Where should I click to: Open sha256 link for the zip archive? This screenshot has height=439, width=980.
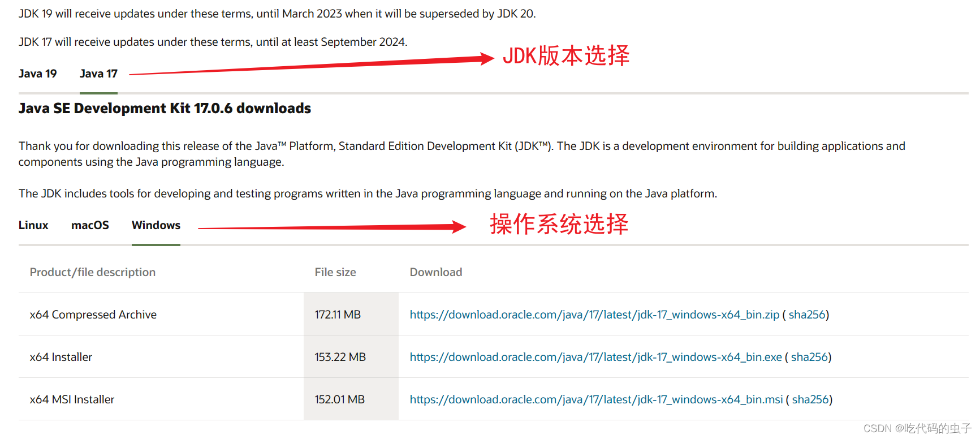point(807,315)
